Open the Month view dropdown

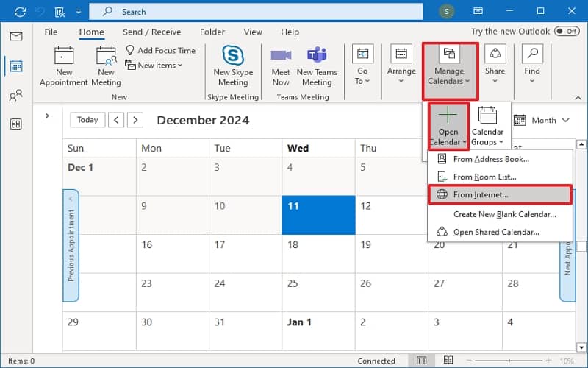click(x=542, y=120)
